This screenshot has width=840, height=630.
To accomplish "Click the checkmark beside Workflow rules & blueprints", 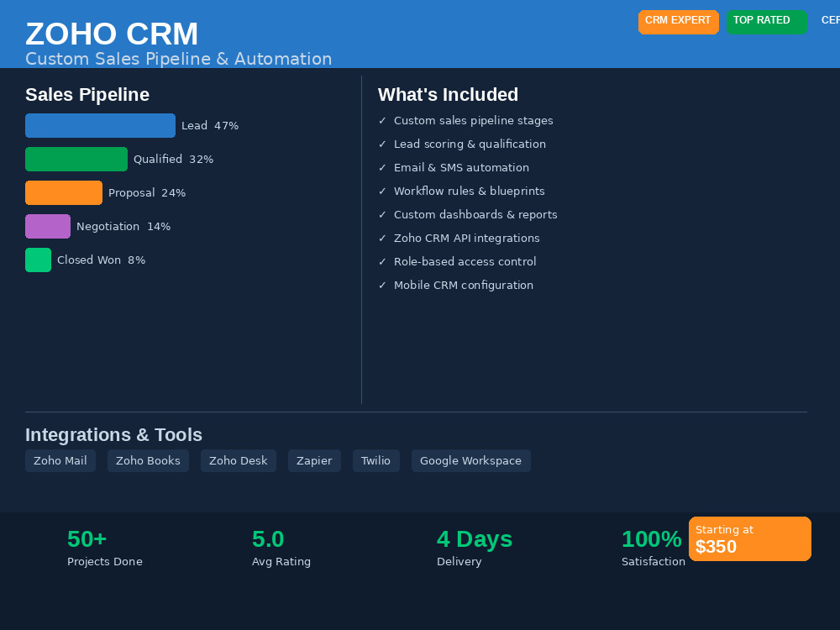I will click(x=382, y=192).
